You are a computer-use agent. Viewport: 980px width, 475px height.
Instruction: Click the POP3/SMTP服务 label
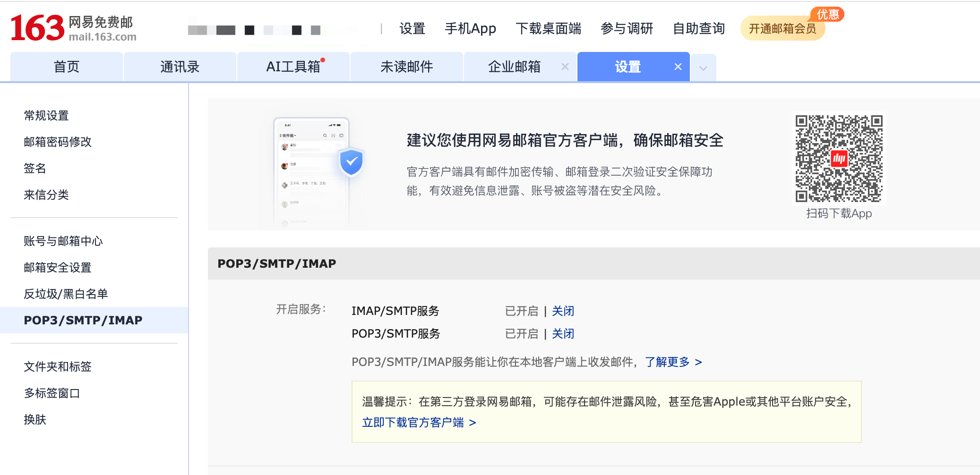pos(396,334)
